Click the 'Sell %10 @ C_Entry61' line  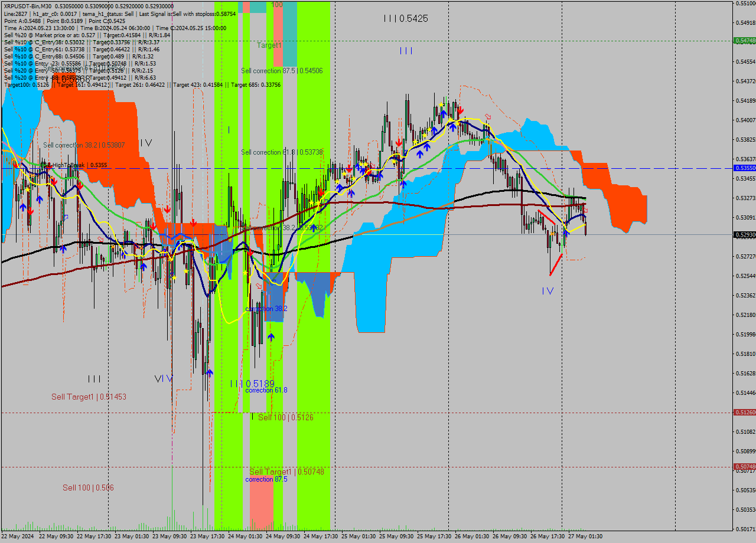(x=82, y=49)
